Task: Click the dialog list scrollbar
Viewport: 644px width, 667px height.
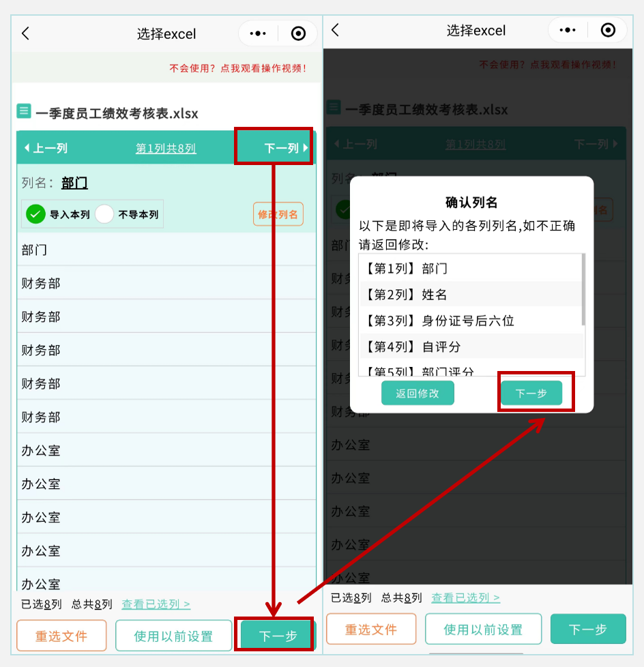Action: (x=583, y=290)
